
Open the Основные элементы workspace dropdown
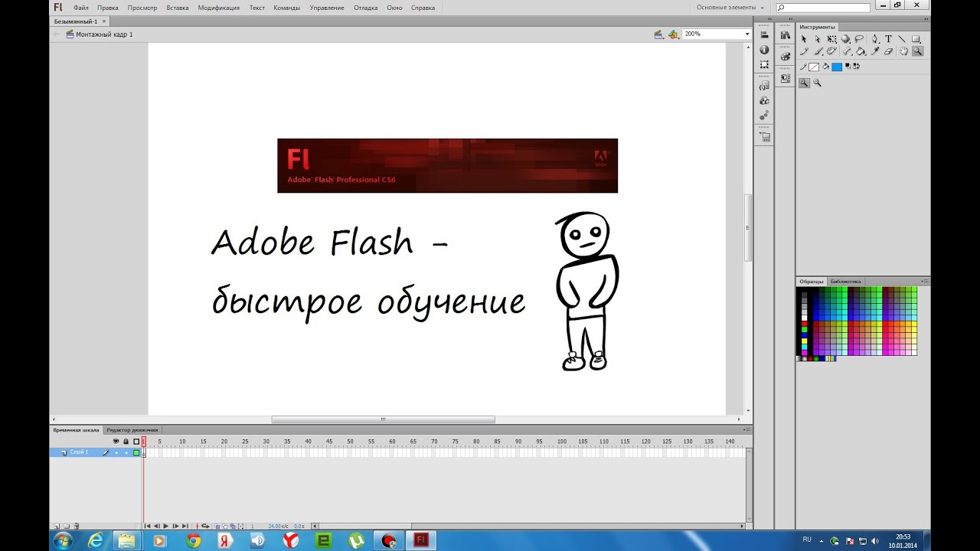pyautogui.click(x=730, y=8)
